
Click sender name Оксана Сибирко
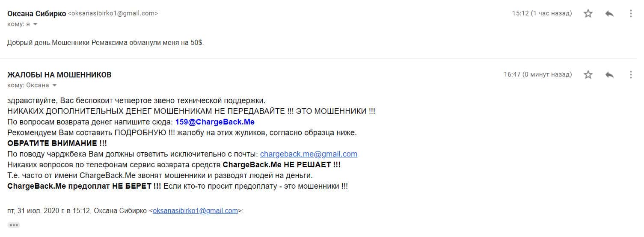coord(37,13)
